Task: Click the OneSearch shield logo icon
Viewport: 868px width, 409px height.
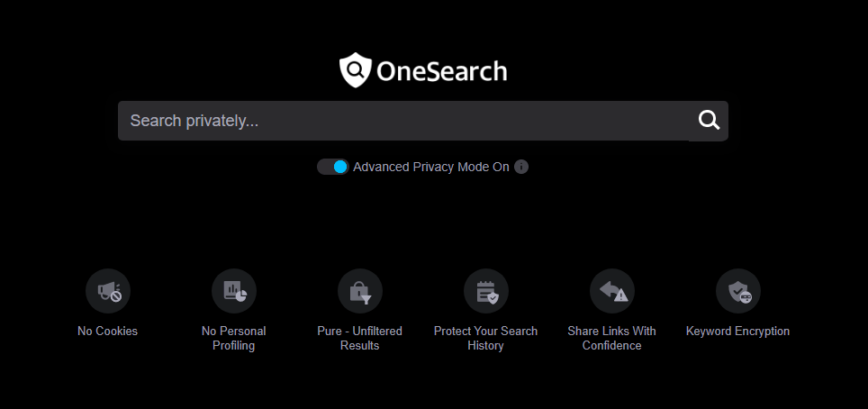Action: (355, 70)
